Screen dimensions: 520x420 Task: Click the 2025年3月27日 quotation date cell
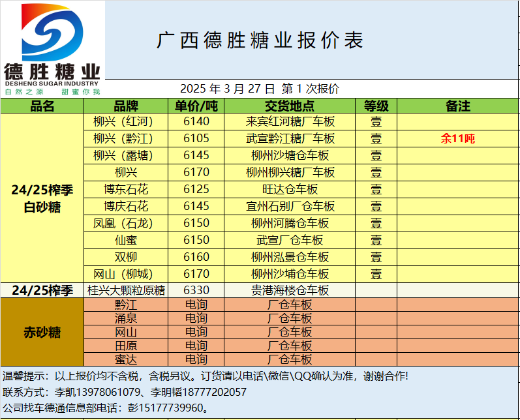(x=260, y=89)
